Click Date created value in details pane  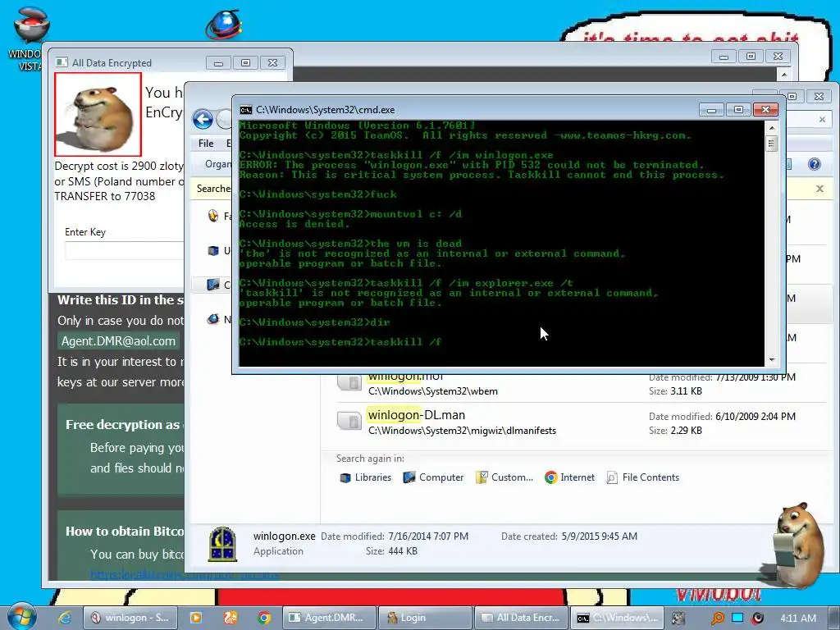tap(600, 536)
